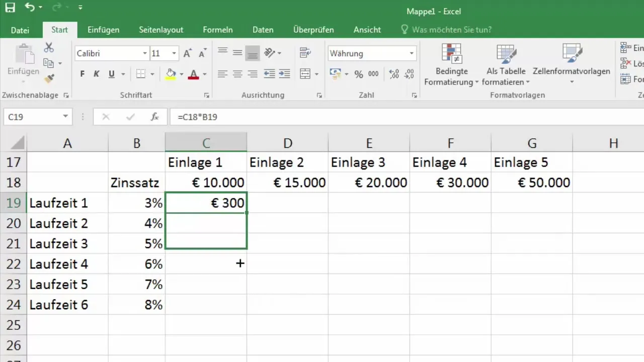Click the accounting number format icon
This screenshot has height=362, width=644.
pos(335,74)
